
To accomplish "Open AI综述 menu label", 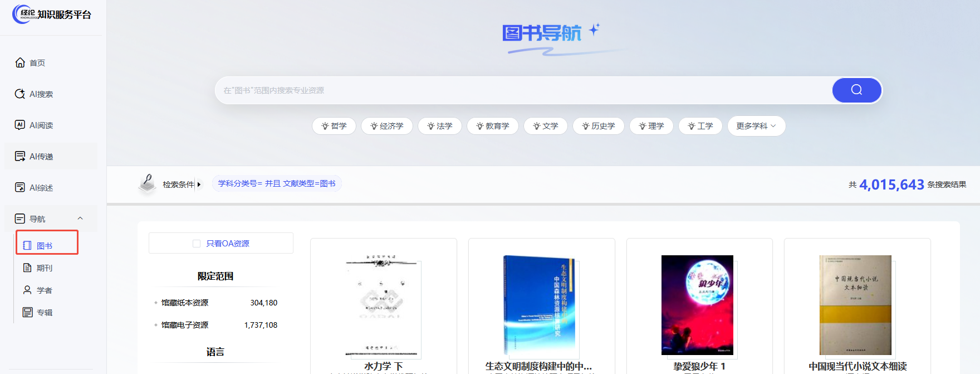I will point(41,188).
